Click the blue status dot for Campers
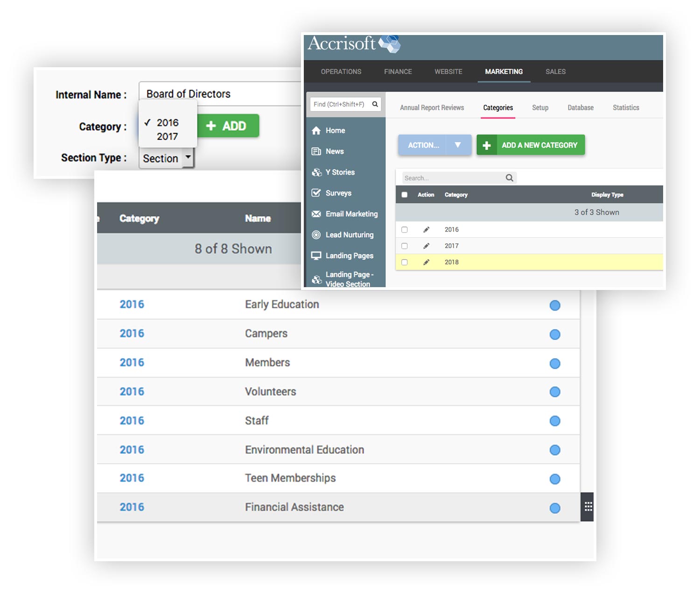This screenshot has width=700, height=607. 554,334
